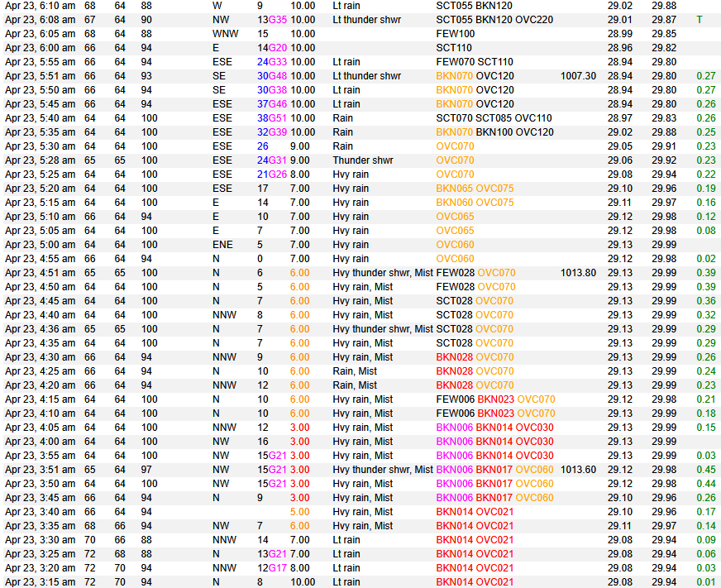Select the altimeter value 28.96
721x588 pixels.
coord(619,48)
